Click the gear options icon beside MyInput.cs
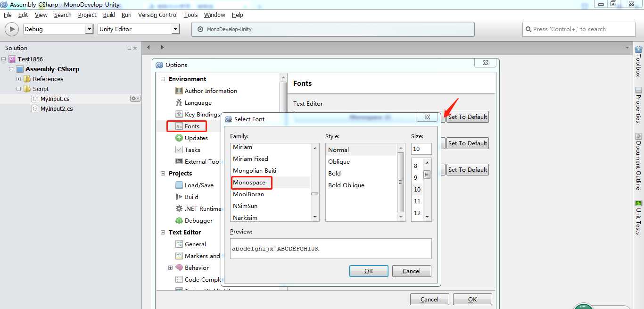Image resolution: width=644 pixels, height=309 pixels. [135, 98]
